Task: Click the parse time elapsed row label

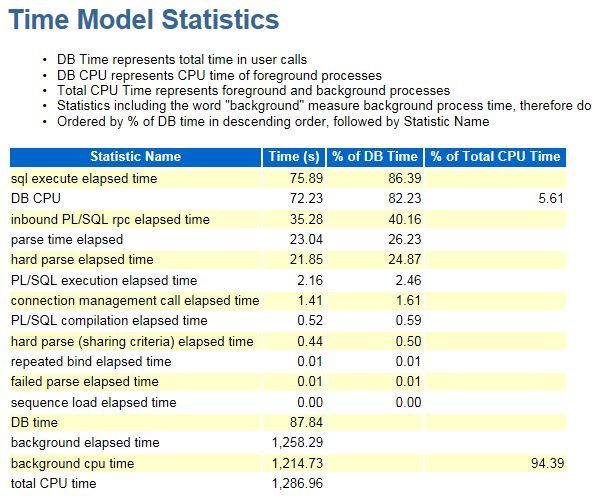Action: click(x=67, y=240)
